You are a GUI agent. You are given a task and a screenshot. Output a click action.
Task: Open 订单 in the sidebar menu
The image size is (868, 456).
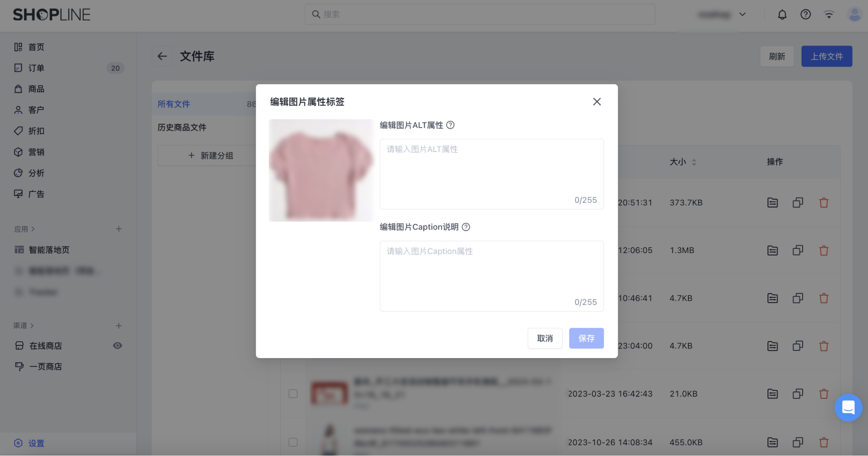point(36,68)
